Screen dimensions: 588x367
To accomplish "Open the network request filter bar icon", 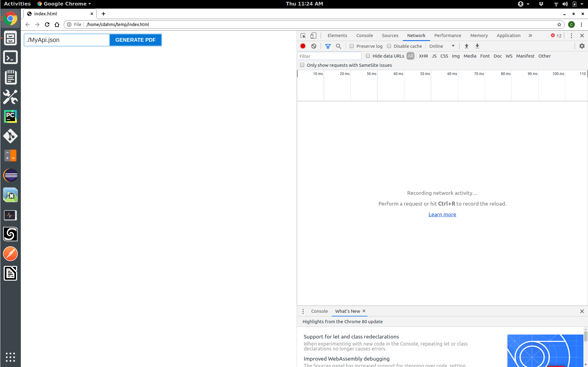I will (x=328, y=46).
